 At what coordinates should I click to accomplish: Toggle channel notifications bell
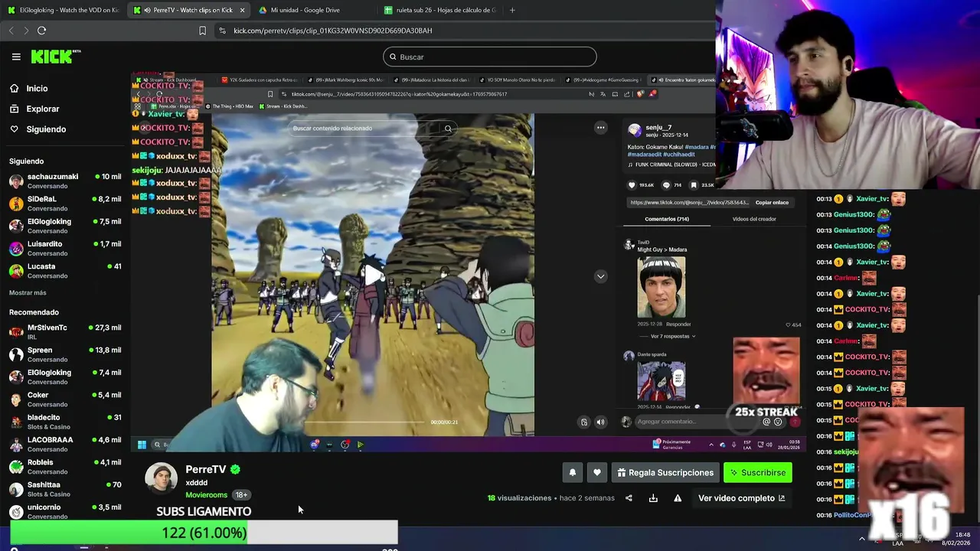click(573, 473)
